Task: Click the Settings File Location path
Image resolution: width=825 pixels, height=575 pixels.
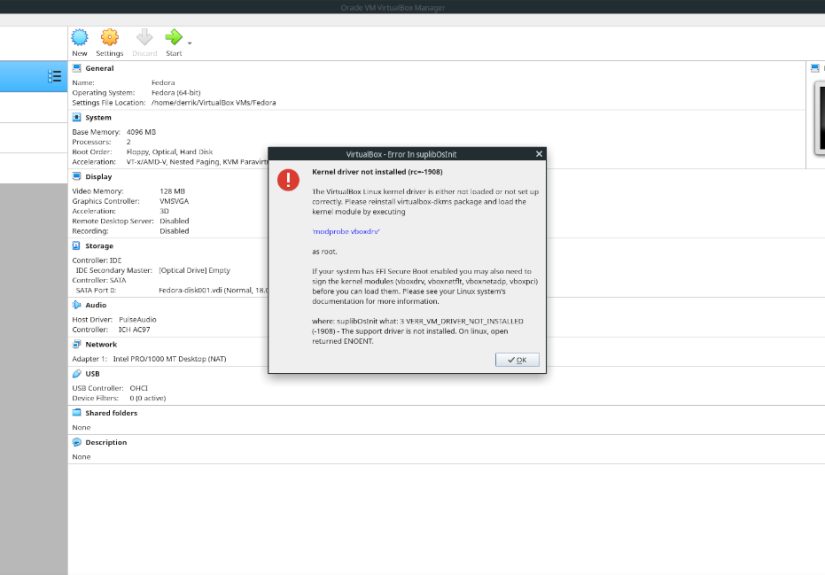Action: tap(213, 103)
